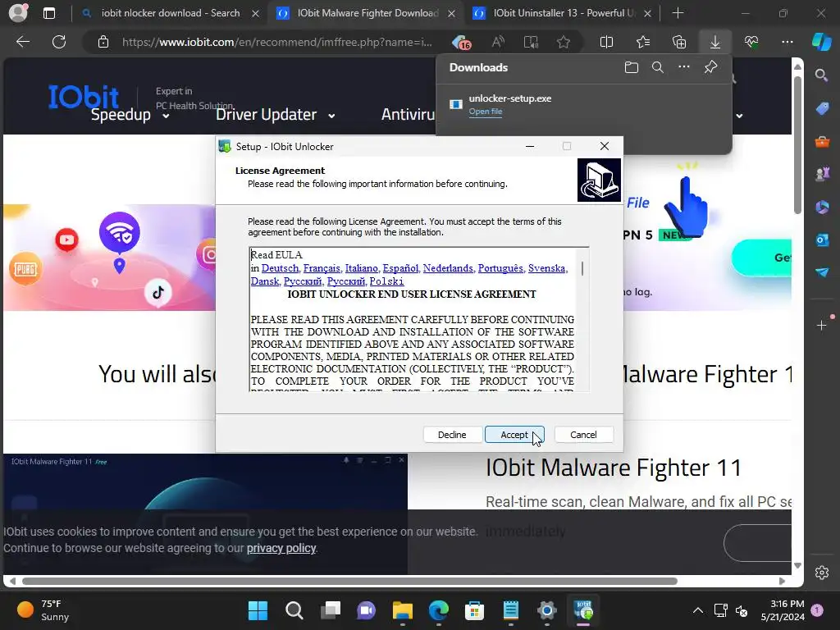This screenshot has width=840, height=630.
Task: Open the downloads folder icon
Action: [x=632, y=67]
